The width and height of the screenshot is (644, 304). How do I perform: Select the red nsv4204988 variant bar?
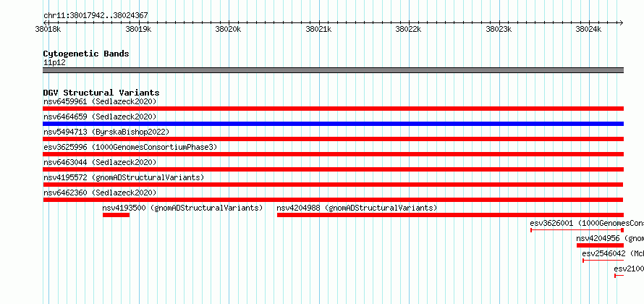click(451, 215)
